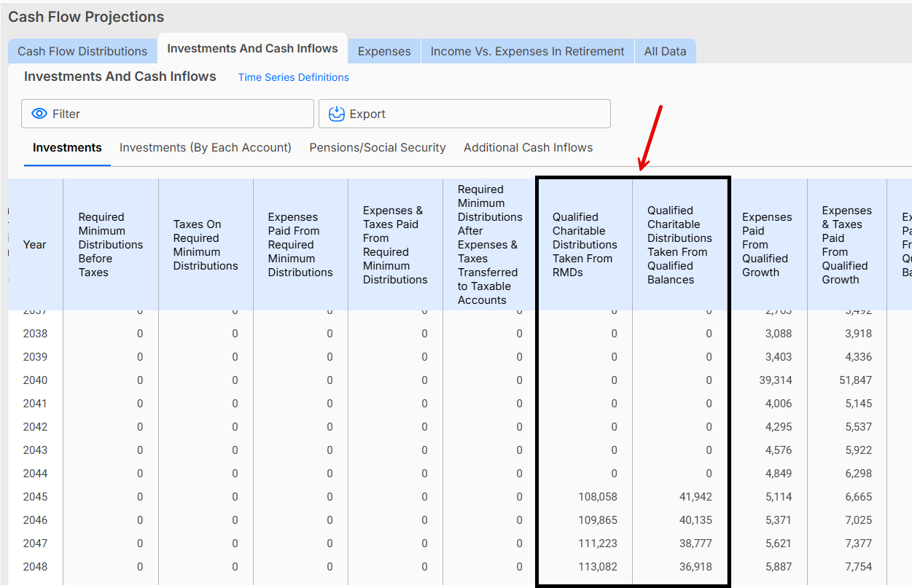Click the eye icon on Filter button

[x=39, y=114]
